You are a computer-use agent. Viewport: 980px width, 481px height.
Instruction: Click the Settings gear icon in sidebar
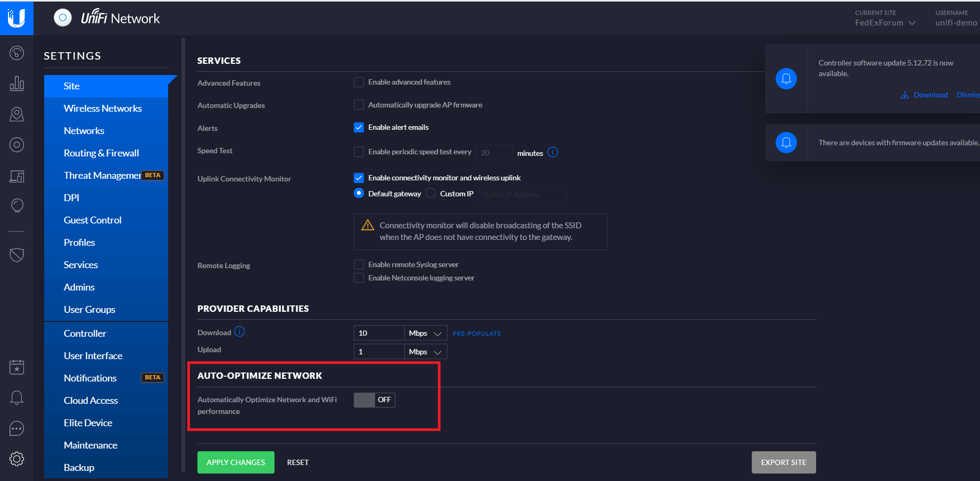pos(16,459)
